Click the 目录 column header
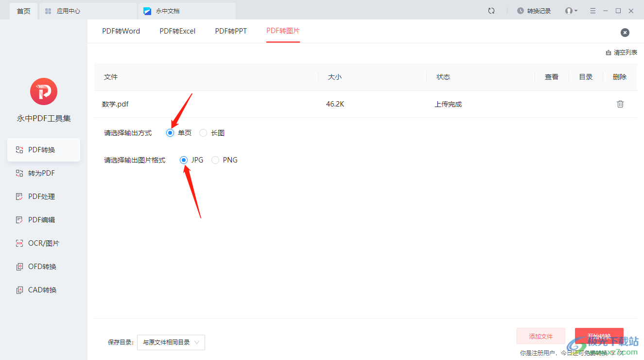The height and width of the screenshot is (360, 644). coord(586,77)
